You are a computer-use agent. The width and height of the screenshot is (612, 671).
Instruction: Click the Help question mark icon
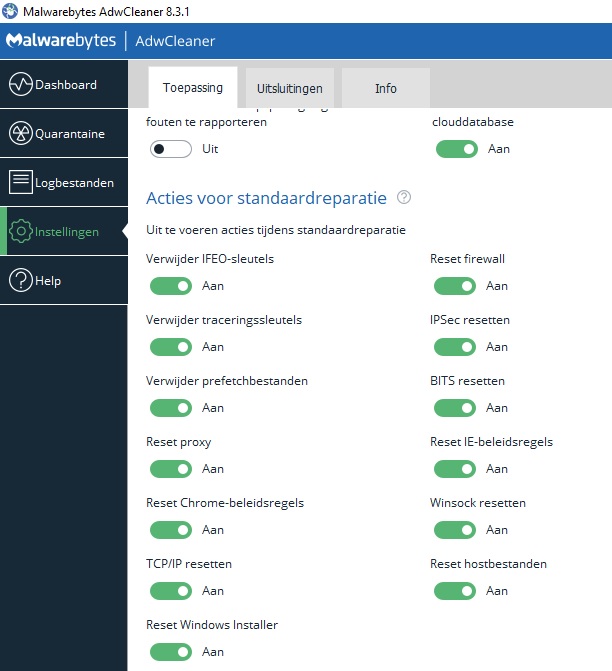click(21, 280)
